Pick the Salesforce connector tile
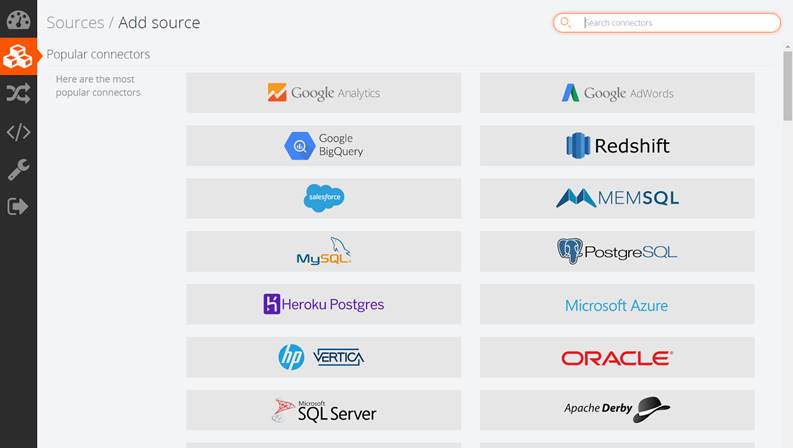This screenshot has height=448, width=793. (x=324, y=198)
